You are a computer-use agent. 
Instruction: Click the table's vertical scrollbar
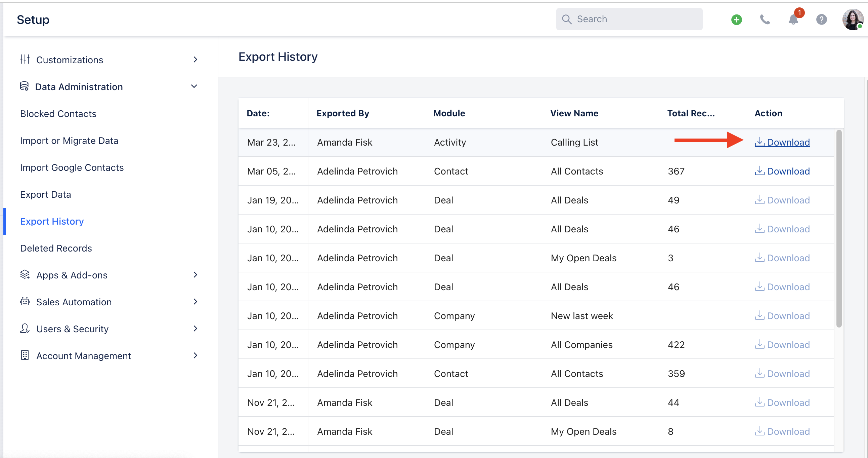tap(839, 228)
